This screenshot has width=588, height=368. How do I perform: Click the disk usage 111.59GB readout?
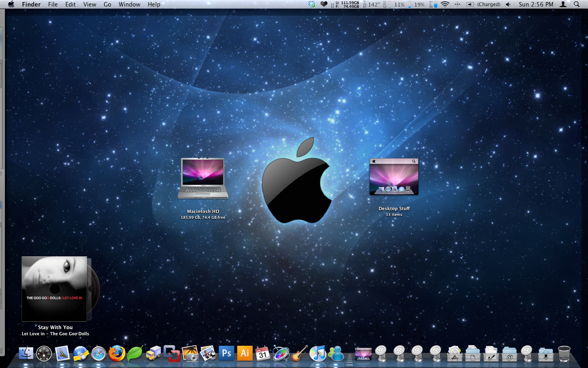click(345, 4)
